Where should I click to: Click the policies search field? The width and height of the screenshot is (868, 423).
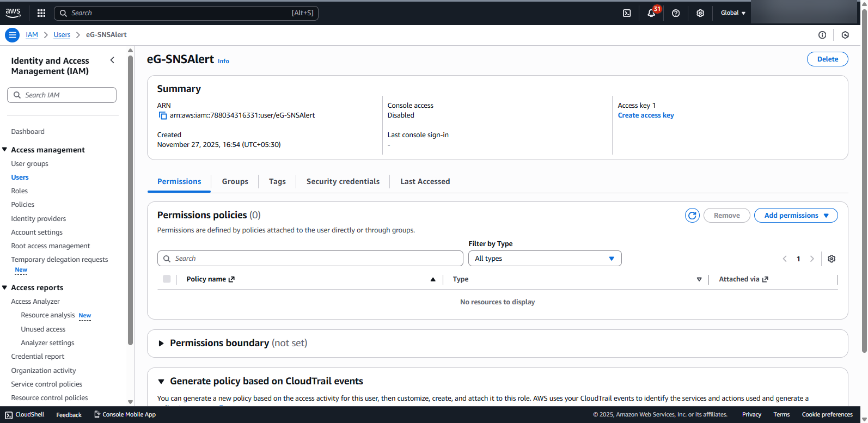310,259
